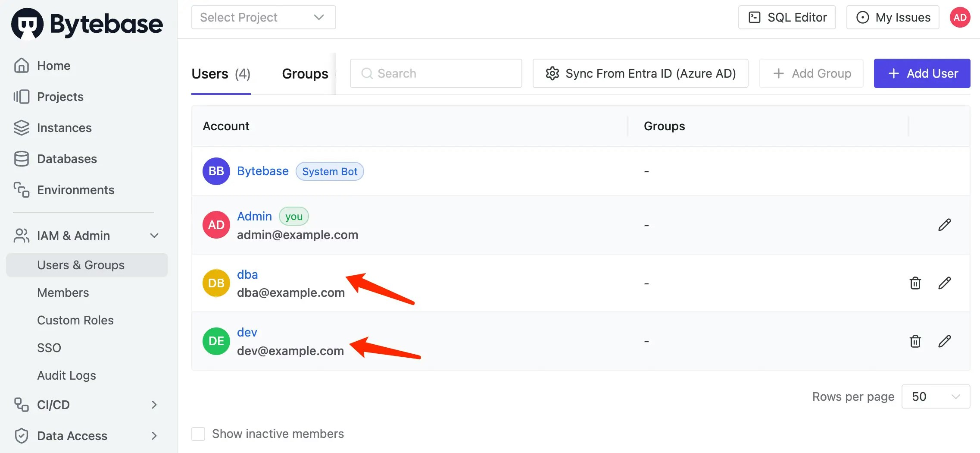Viewport: 980px width, 453px height.
Task: Open the Members page
Action: pyautogui.click(x=63, y=293)
